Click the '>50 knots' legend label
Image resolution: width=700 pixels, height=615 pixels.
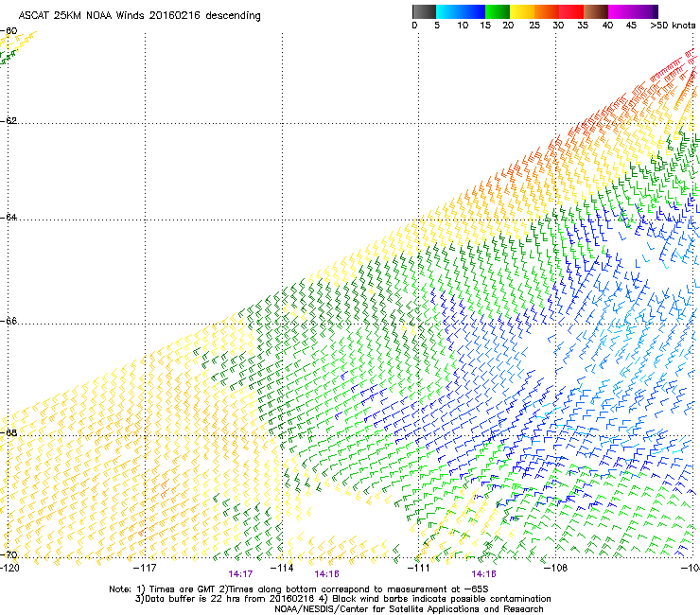tap(673, 26)
